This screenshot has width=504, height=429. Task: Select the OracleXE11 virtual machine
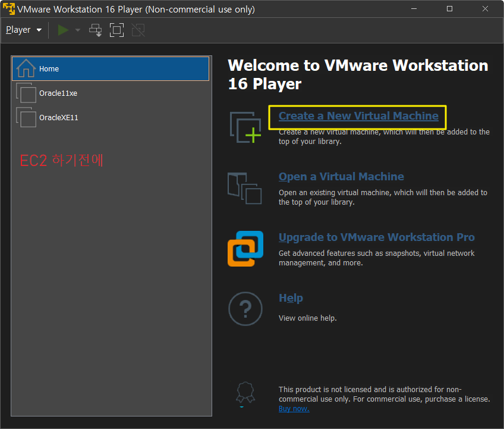111,118
